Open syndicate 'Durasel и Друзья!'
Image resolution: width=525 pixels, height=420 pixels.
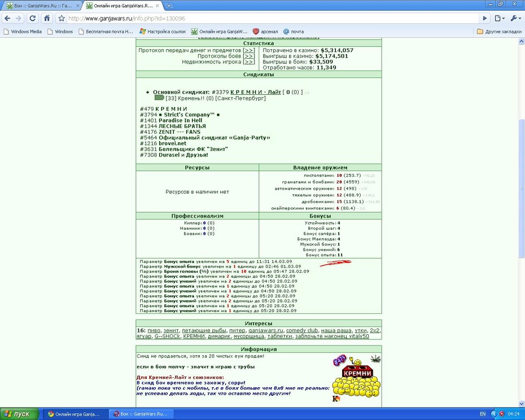[x=183, y=155]
